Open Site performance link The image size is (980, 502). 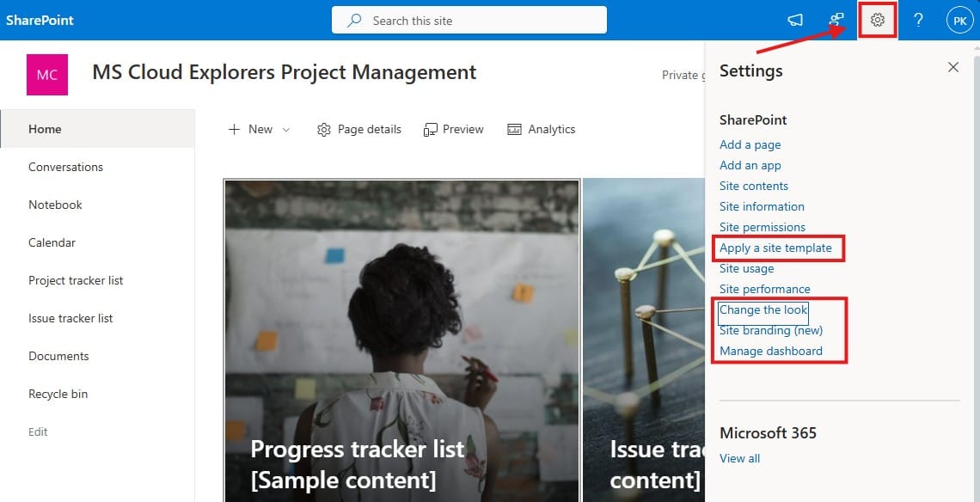[765, 289]
